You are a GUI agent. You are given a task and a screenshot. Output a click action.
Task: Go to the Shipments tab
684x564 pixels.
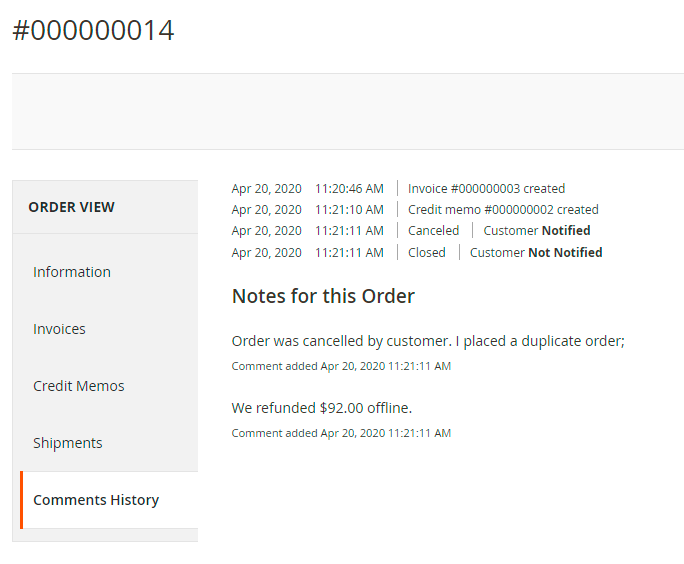(x=68, y=443)
